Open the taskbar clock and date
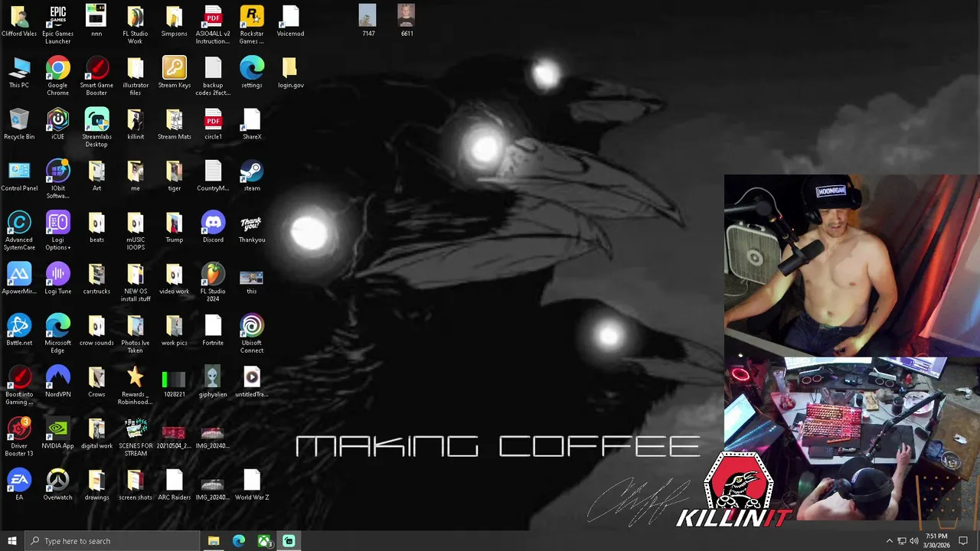Image resolution: width=980 pixels, height=551 pixels. pos(936,541)
